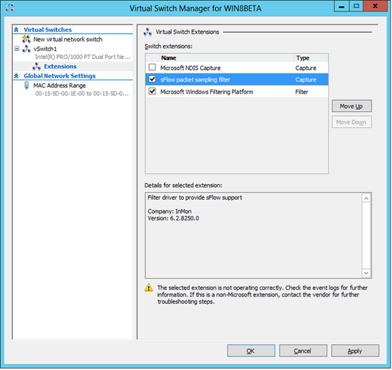Click the Apply button
The image size is (392, 370).
coord(355,351)
